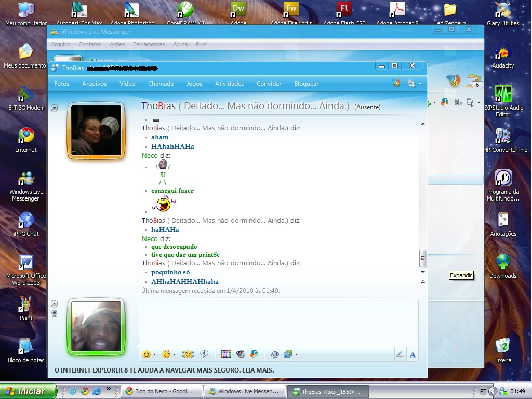Open the background color grid icon
Image resolution: width=532 pixels, height=399 pixels.
click(226, 354)
